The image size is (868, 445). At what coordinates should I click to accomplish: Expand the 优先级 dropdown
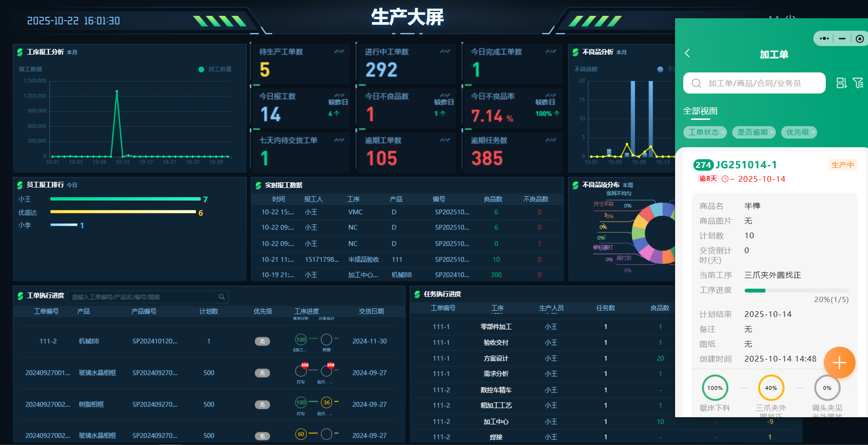[798, 132]
